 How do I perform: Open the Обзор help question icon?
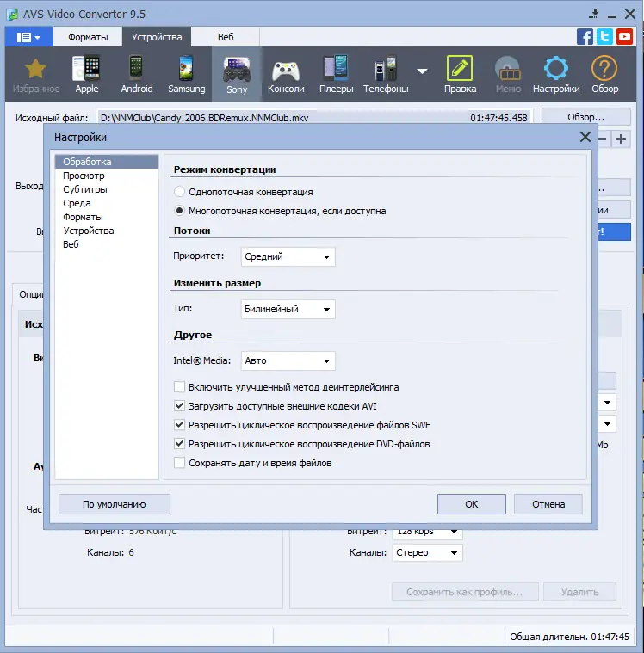(604, 74)
